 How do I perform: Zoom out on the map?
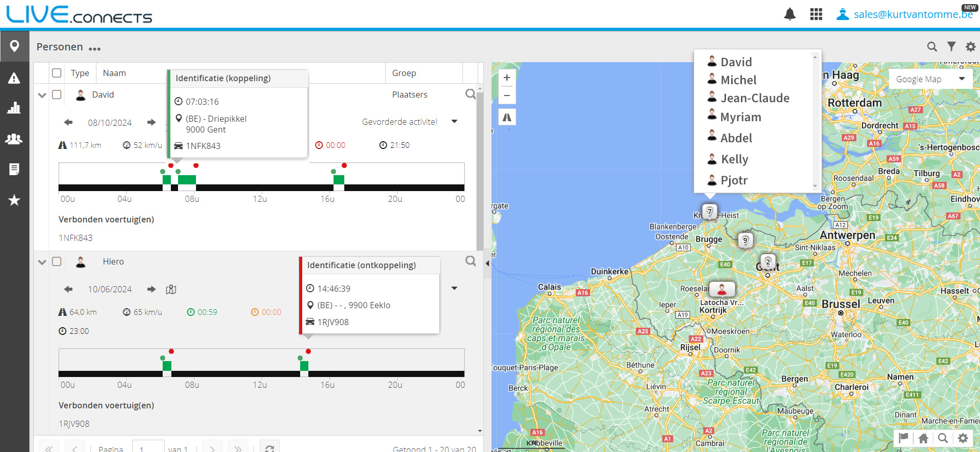click(x=507, y=95)
